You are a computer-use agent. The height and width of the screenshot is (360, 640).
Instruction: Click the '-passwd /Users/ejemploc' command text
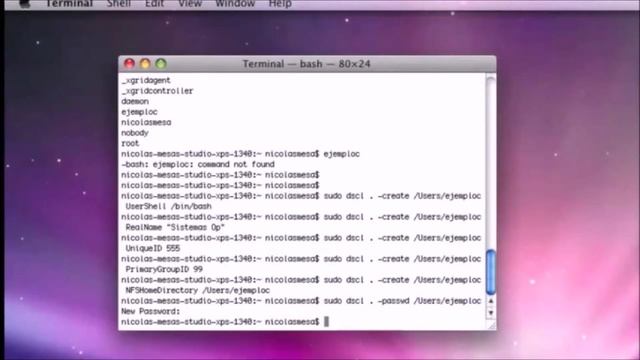click(x=429, y=301)
